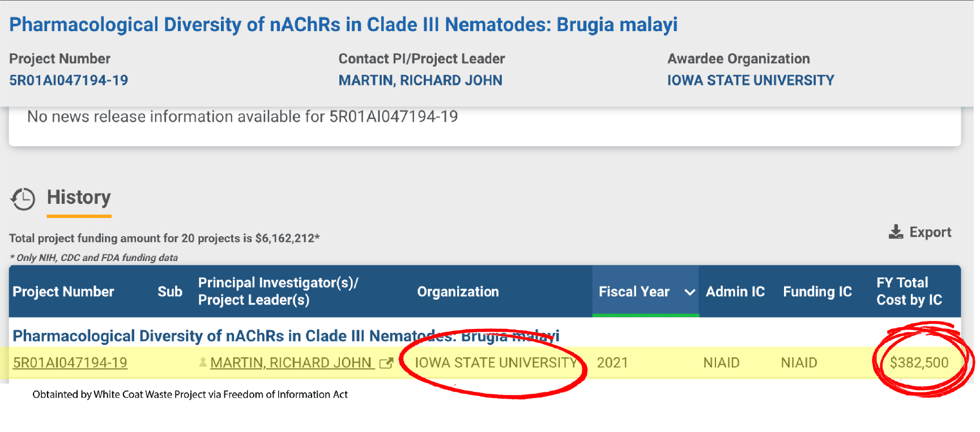The height and width of the screenshot is (432, 980).
Task: Click the Sub column header
Action: pyautogui.click(x=170, y=292)
